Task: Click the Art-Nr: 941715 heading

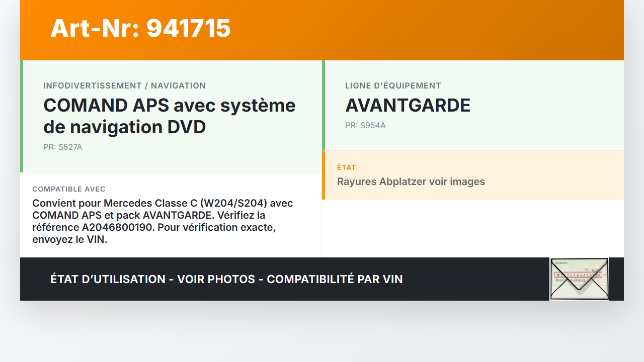Action: click(x=140, y=28)
